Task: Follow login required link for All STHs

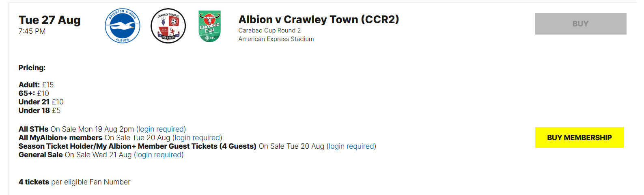Action: point(161,129)
